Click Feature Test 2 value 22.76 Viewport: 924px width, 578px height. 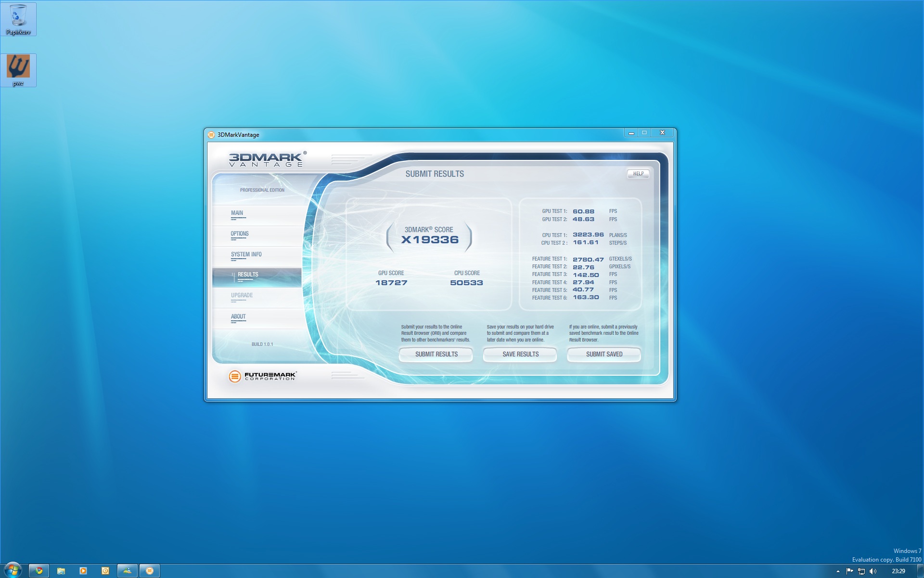click(583, 267)
